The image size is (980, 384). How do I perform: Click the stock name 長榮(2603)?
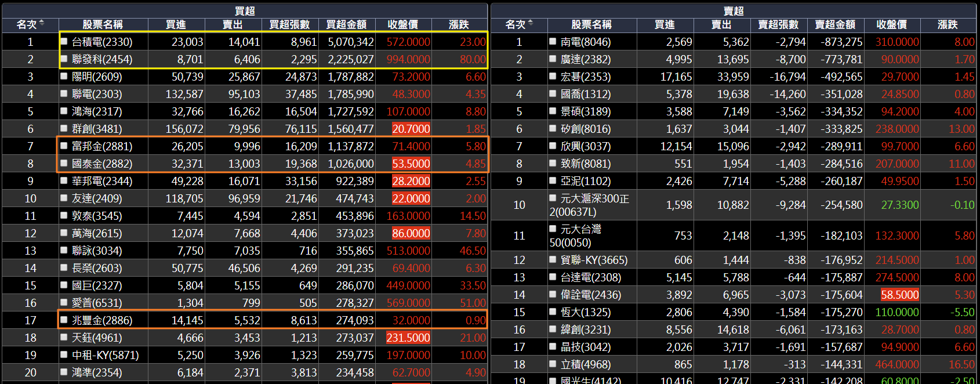pos(97,268)
